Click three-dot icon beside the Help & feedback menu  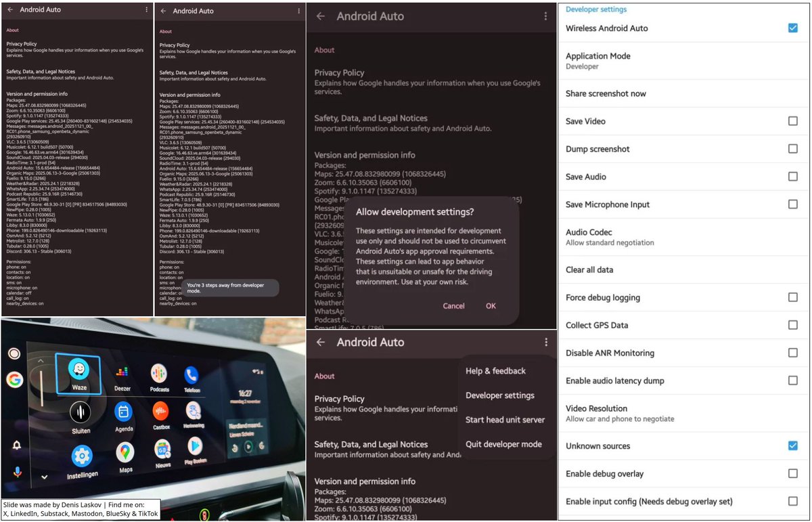pyautogui.click(x=546, y=343)
